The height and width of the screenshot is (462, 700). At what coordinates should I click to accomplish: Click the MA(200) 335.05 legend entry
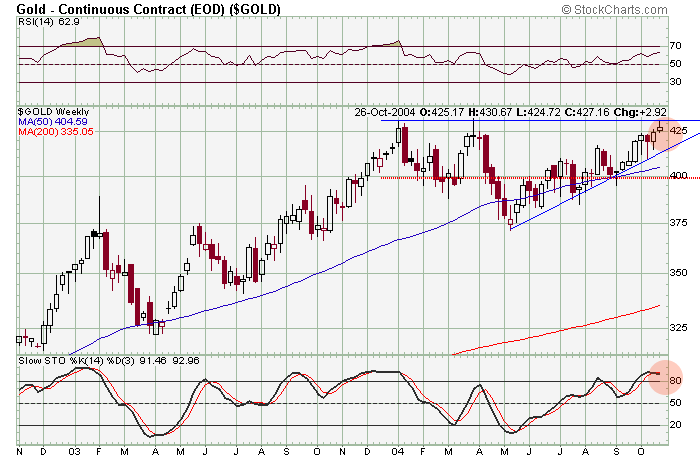56,131
